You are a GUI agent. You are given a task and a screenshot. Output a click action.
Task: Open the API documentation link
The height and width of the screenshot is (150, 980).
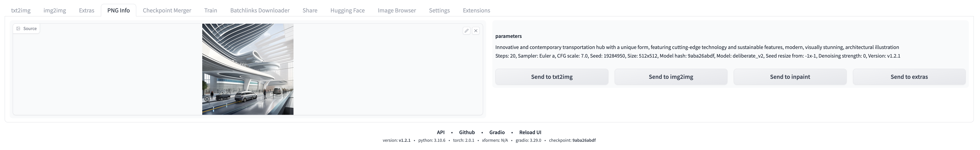point(441,132)
